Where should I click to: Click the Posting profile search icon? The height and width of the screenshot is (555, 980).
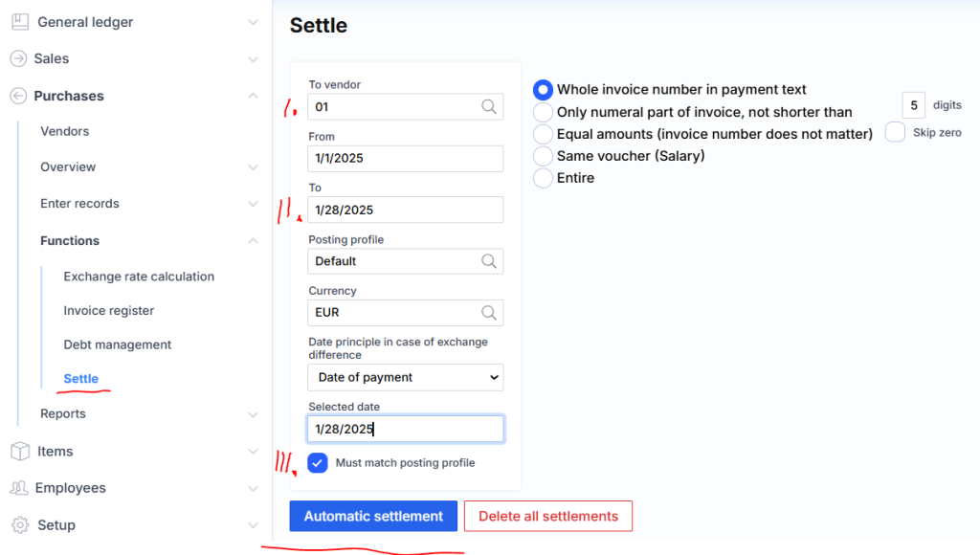coord(489,261)
